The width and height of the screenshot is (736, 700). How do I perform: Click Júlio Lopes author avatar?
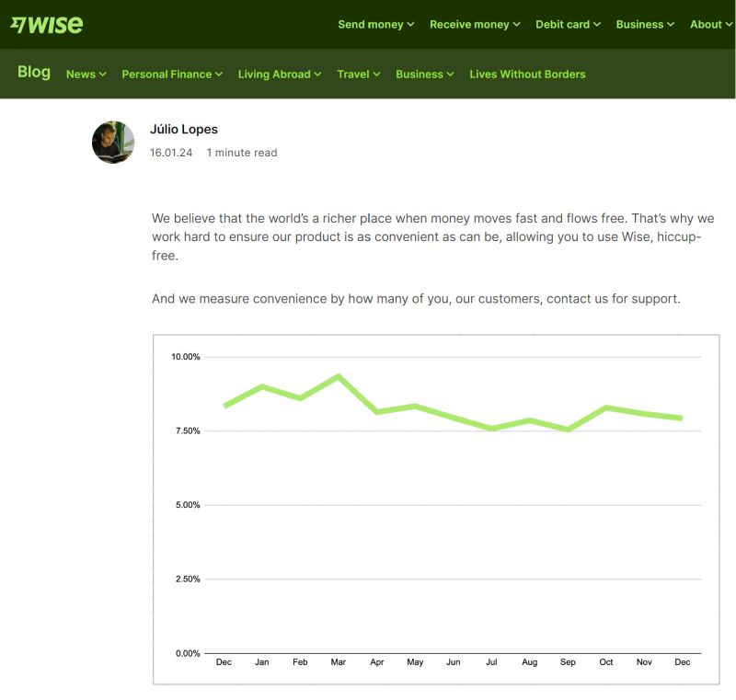tap(113, 143)
